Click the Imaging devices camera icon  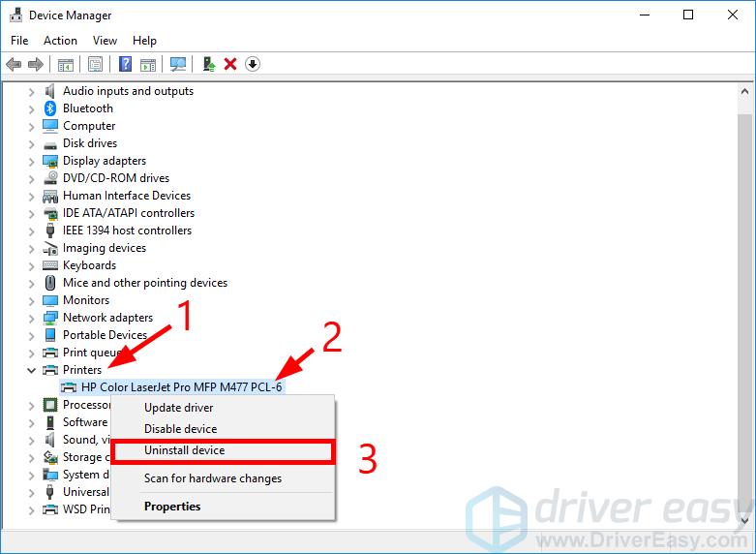click(x=50, y=248)
